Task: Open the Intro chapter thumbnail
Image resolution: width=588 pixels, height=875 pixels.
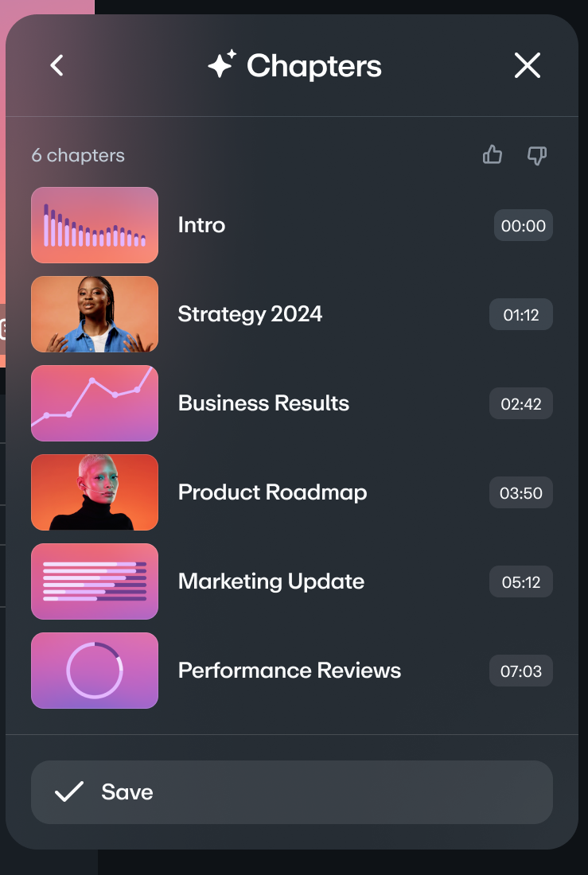Action: (95, 225)
